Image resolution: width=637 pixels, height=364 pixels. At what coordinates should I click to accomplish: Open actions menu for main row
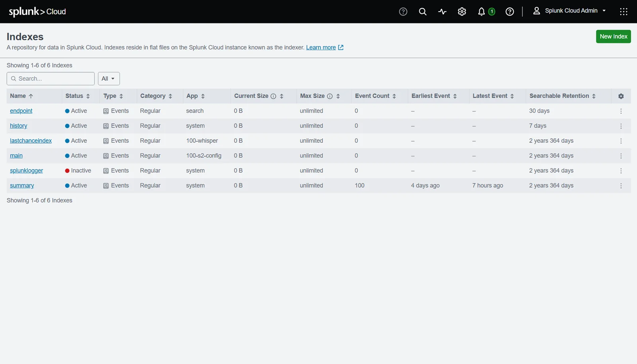pos(621,156)
